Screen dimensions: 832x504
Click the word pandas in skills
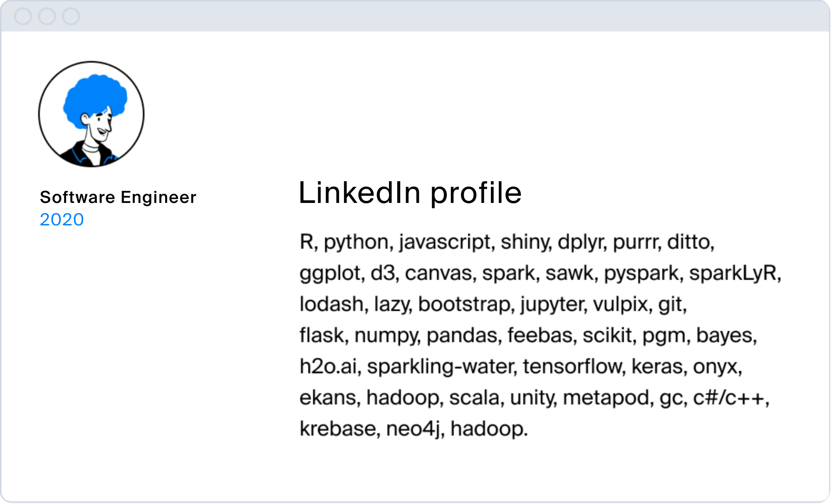(462, 336)
